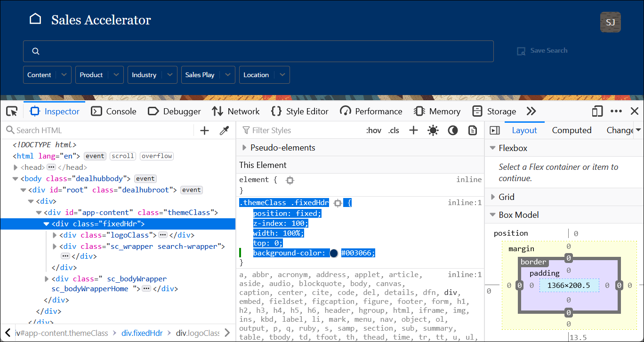
Task: Add a new CSS rule
Action: 413,130
